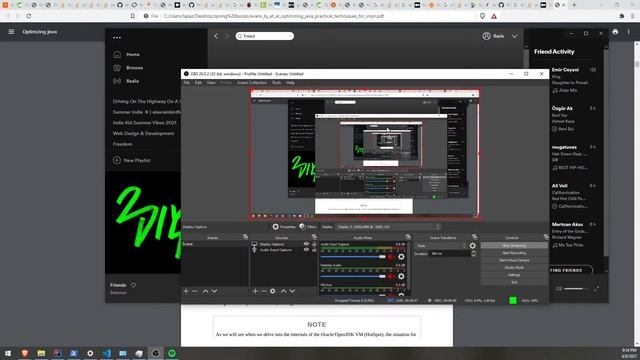Image resolution: width=640 pixels, height=360 pixels.
Task: Open Settings from OBS Controls
Action: click(x=514, y=275)
